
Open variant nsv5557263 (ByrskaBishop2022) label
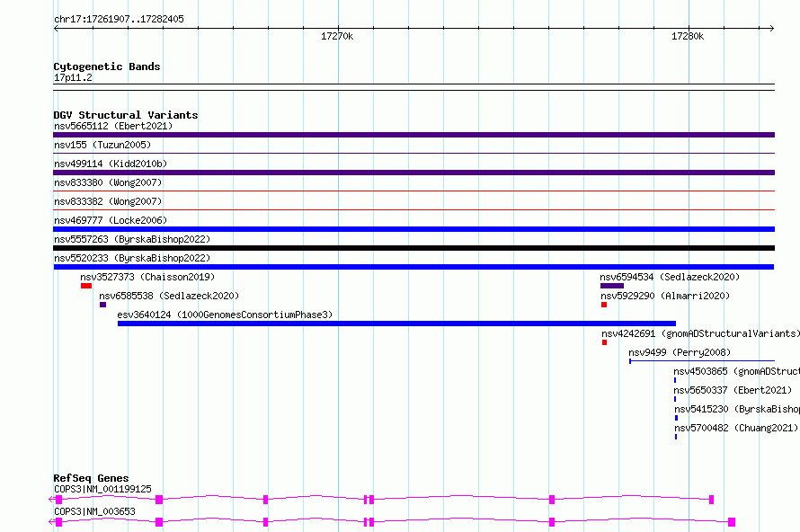pos(132,239)
